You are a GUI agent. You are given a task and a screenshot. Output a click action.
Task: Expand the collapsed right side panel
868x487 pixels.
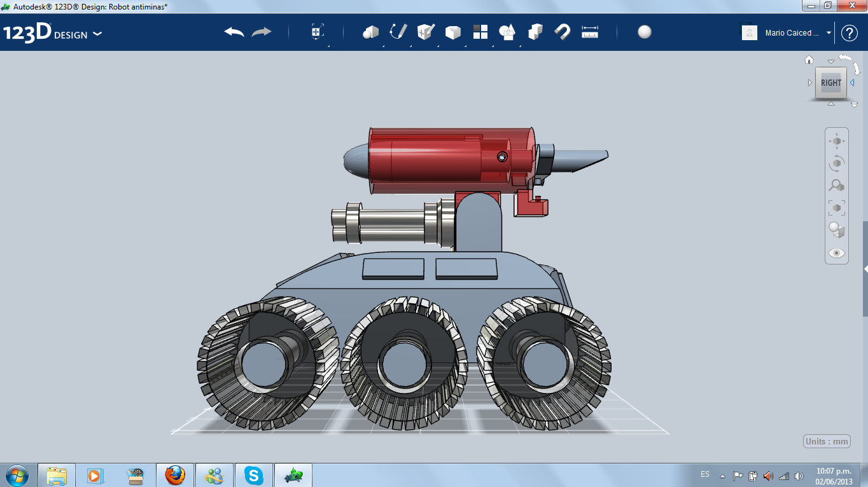[865, 269]
